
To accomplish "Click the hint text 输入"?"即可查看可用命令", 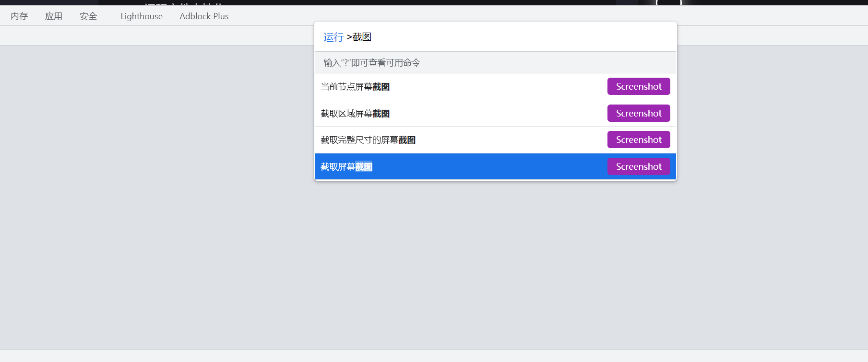I will pyautogui.click(x=371, y=62).
